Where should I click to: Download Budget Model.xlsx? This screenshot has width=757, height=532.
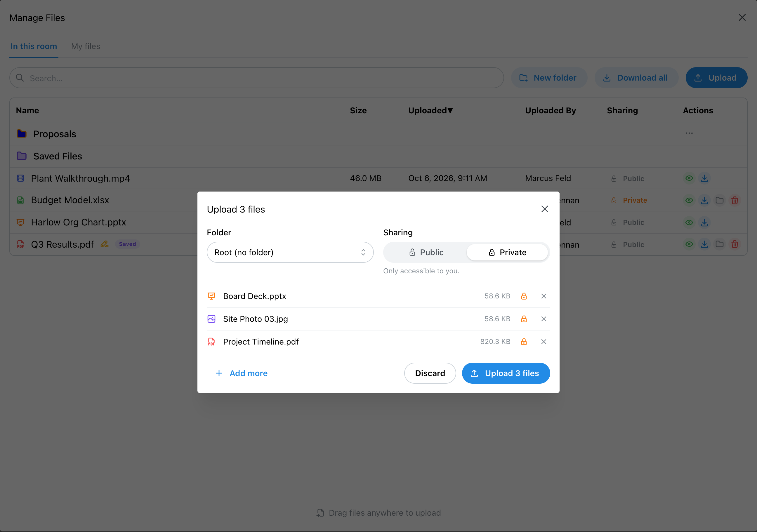click(x=704, y=200)
